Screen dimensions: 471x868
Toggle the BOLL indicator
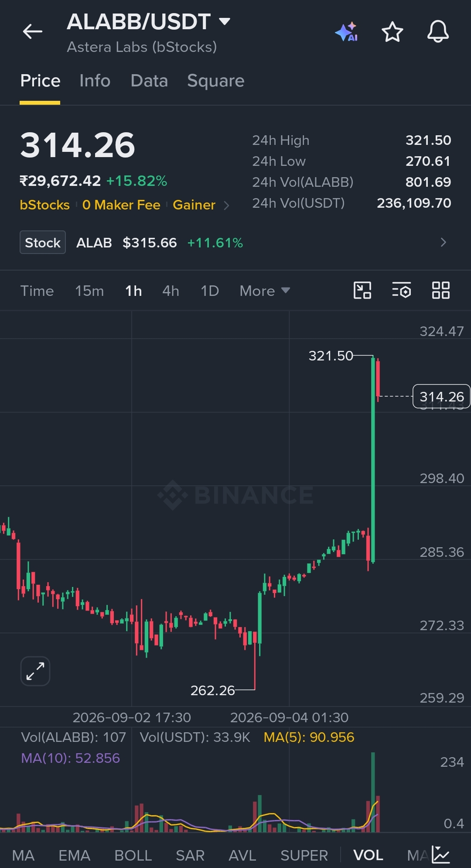(x=133, y=855)
